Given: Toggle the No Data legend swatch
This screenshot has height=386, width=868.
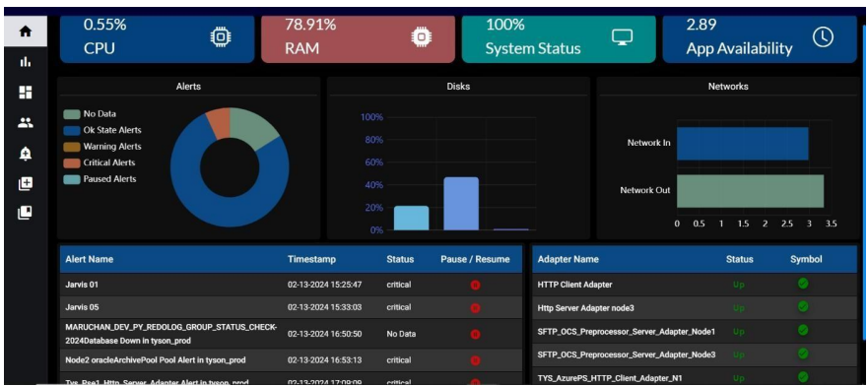Looking at the screenshot, I should [x=71, y=114].
